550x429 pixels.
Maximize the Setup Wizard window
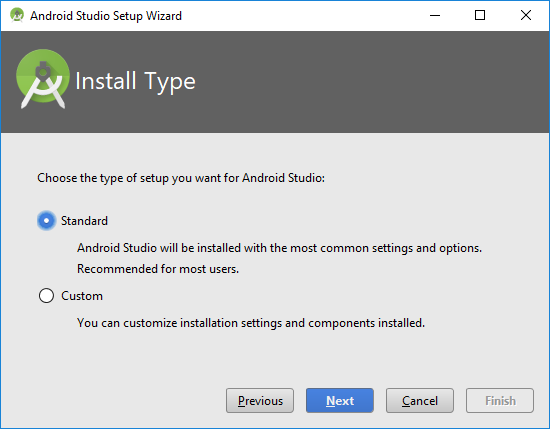pyautogui.click(x=480, y=15)
